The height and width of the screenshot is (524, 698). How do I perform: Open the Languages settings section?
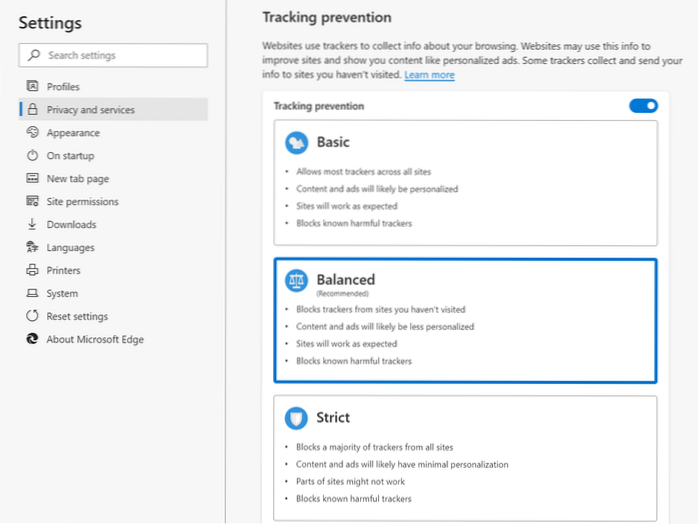coord(70,248)
